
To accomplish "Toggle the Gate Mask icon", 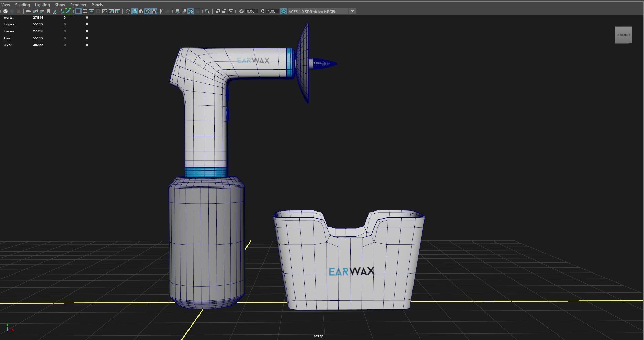I will [98, 11].
